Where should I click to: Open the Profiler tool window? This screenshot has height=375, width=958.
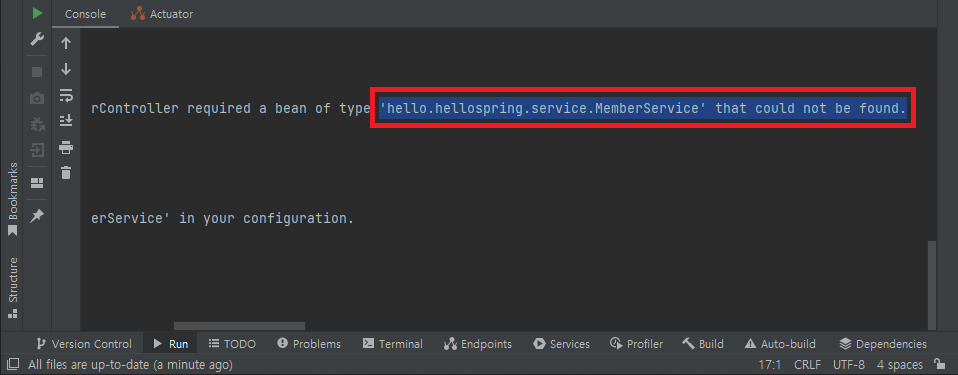(637, 344)
